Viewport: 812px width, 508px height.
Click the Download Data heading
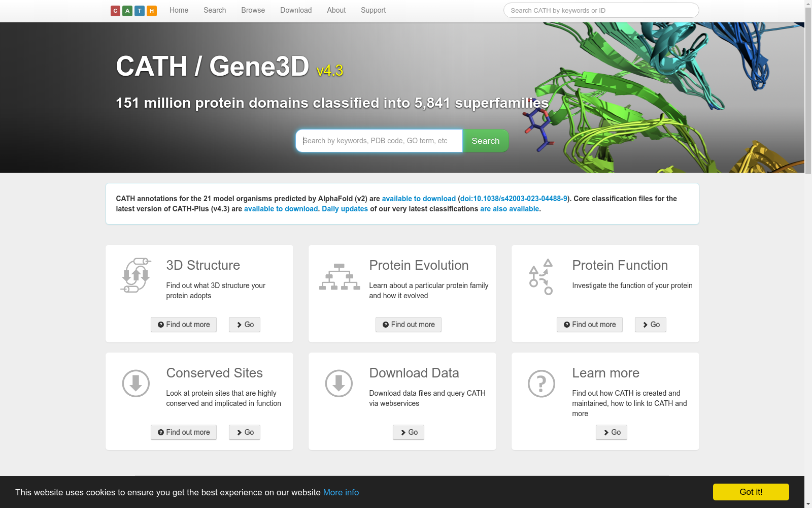click(x=414, y=373)
